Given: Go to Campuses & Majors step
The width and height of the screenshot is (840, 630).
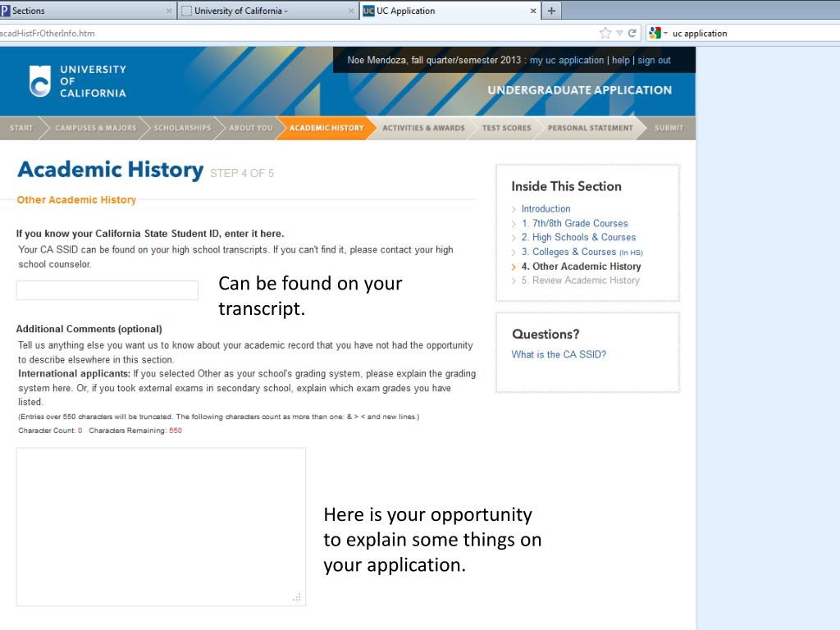Looking at the screenshot, I should tap(95, 128).
